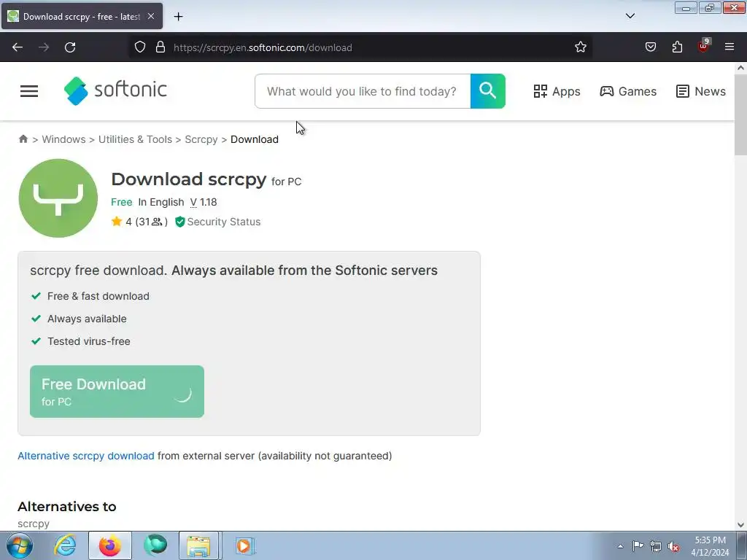Open the News section
The height and width of the screenshot is (560, 747).
[701, 91]
